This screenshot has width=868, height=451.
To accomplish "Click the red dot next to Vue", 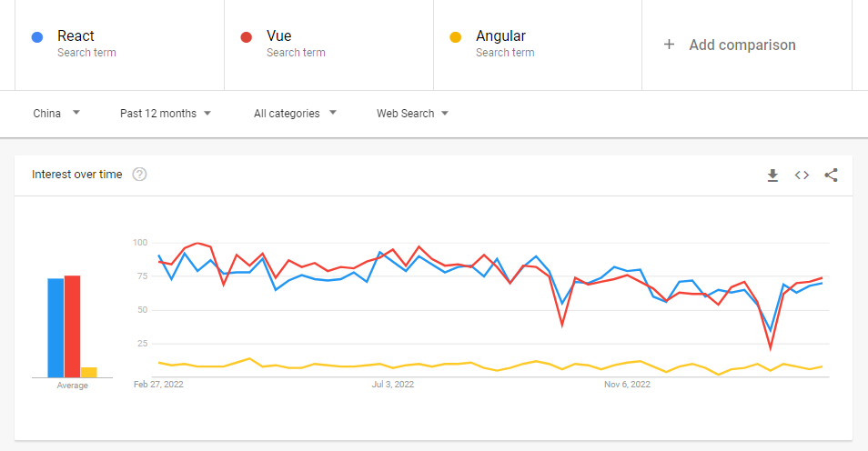I will pyautogui.click(x=247, y=37).
